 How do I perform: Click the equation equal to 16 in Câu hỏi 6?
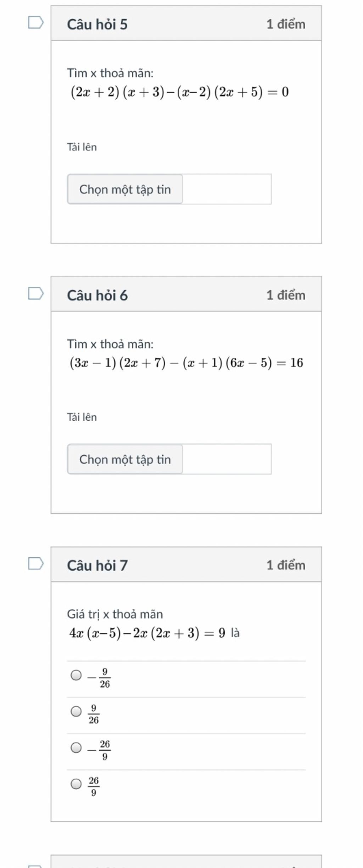(x=186, y=363)
